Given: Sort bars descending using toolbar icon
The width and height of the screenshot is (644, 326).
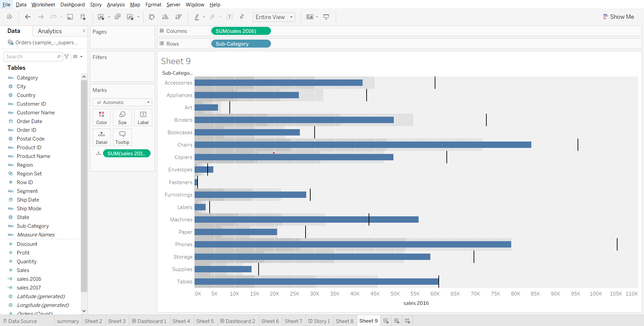Looking at the screenshot, I should 178,17.
